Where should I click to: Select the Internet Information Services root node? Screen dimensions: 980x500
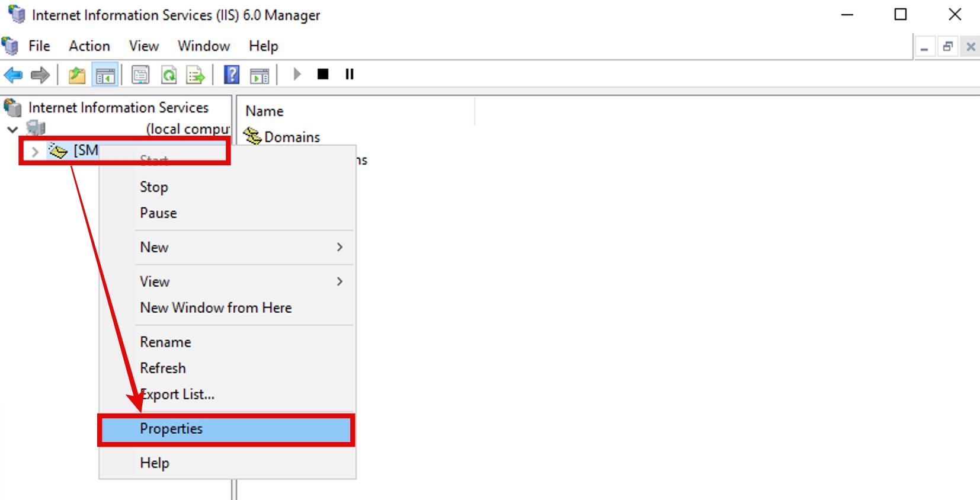coord(118,107)
